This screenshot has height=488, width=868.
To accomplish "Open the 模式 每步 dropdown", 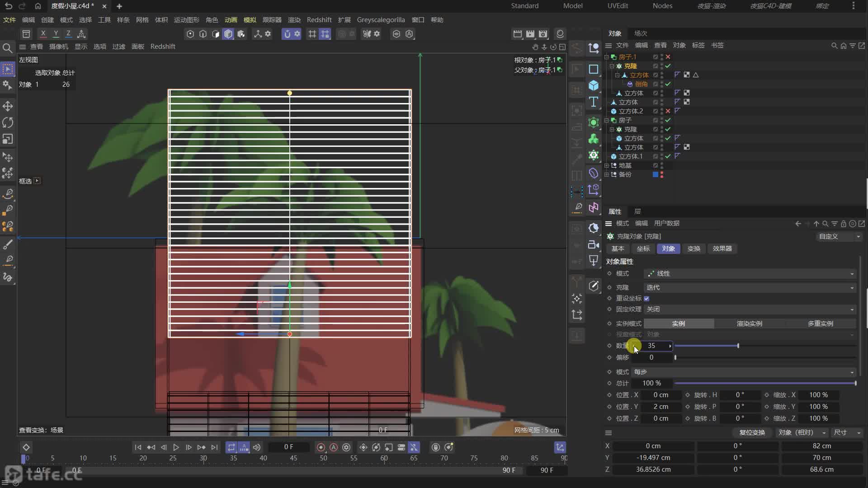I will 744,372.
